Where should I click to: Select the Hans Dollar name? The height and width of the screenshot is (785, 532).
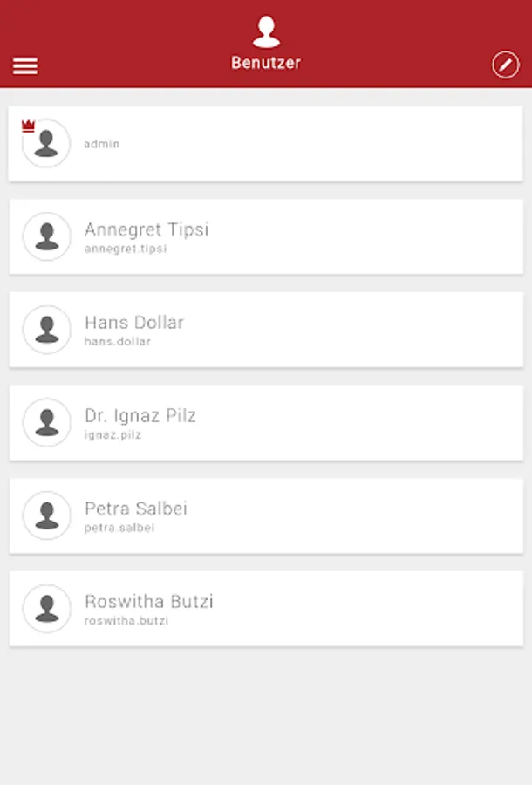point(134,323)
